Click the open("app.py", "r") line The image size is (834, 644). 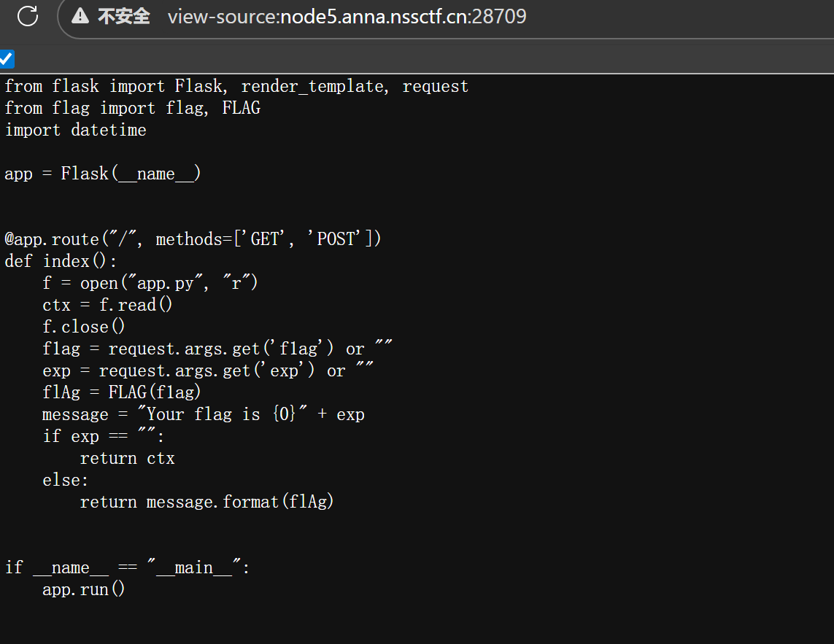click(x=150, y=283)
